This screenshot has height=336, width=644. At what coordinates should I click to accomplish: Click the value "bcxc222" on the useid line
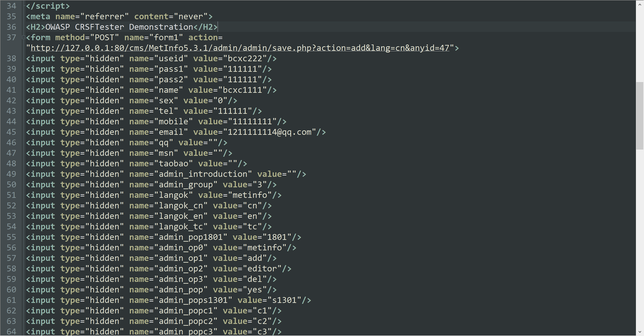pos(245,58)
